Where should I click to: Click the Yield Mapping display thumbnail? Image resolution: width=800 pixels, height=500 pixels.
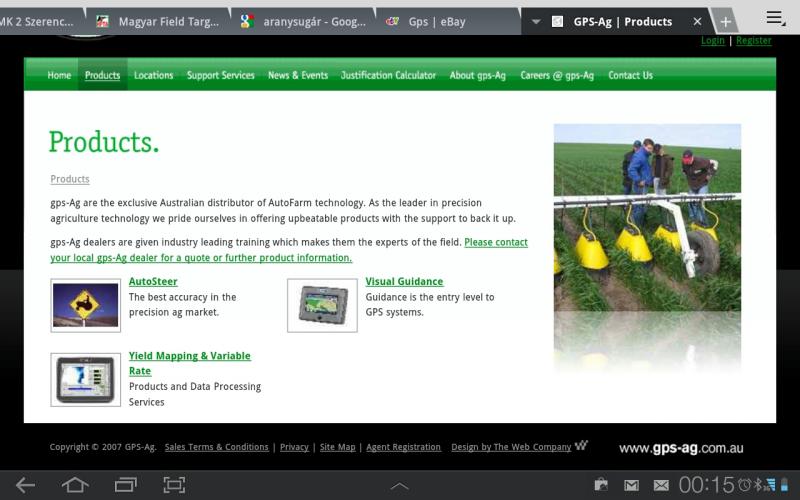tap(86, 380)
